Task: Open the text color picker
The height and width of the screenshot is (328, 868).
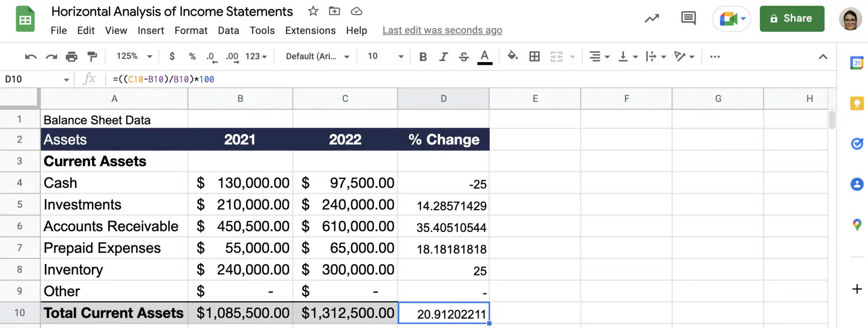Action: pyautogui.click(x=484, y=57)
